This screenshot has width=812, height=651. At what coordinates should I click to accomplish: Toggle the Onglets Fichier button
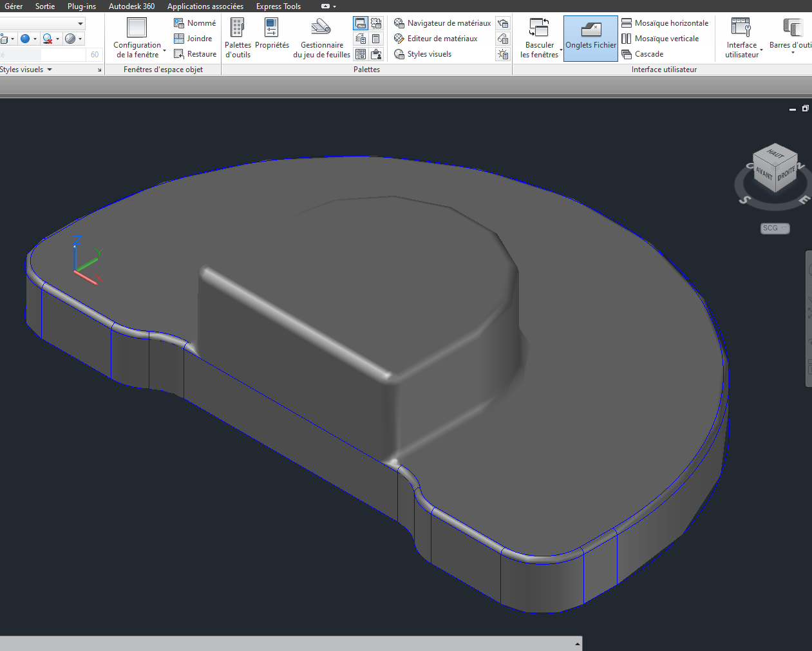590,38
